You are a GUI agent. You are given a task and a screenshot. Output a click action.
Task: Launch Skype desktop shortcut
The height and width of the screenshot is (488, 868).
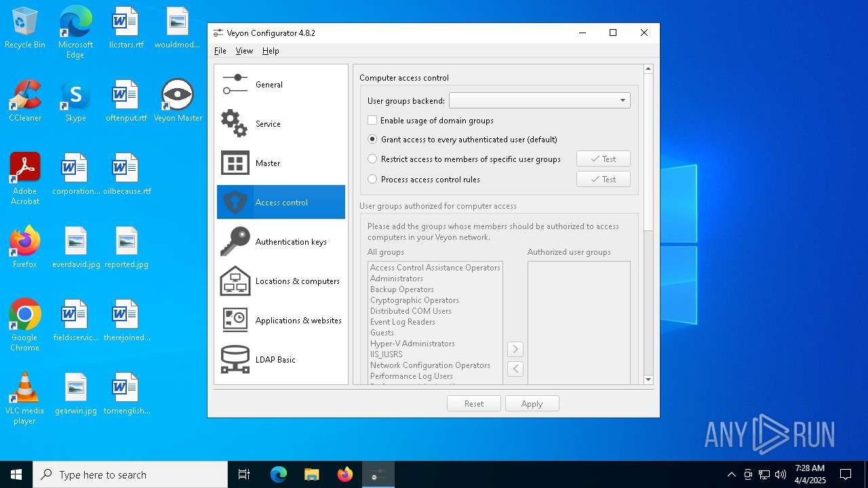[x=75, y=101]
